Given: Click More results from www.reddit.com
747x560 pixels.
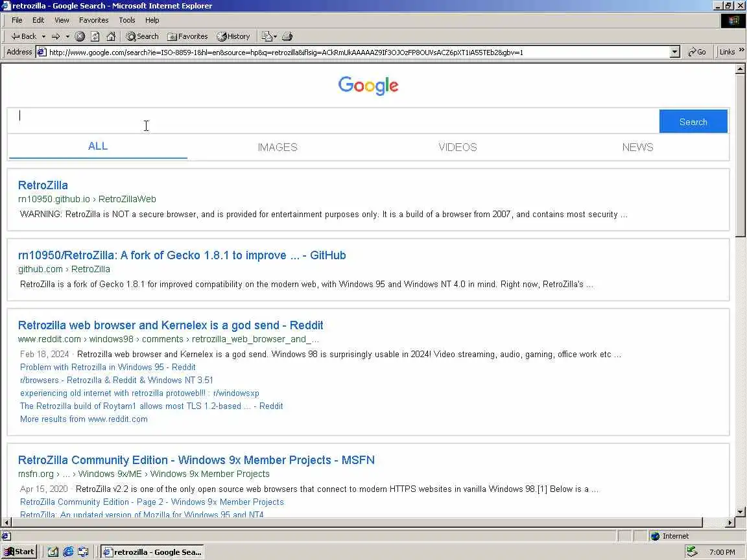Looking at the screenshot, I should click(84, 419).
